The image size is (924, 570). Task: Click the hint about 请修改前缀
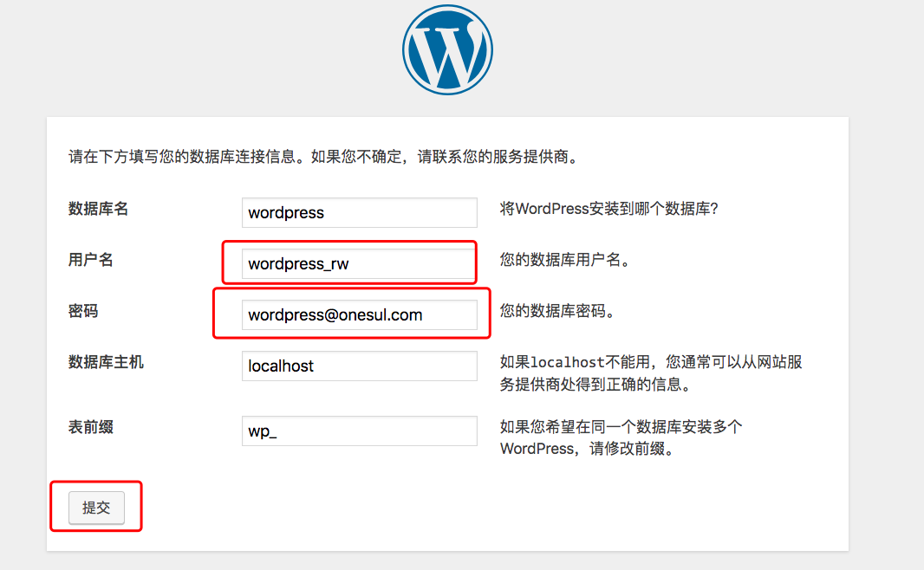[x=621, y=437]
